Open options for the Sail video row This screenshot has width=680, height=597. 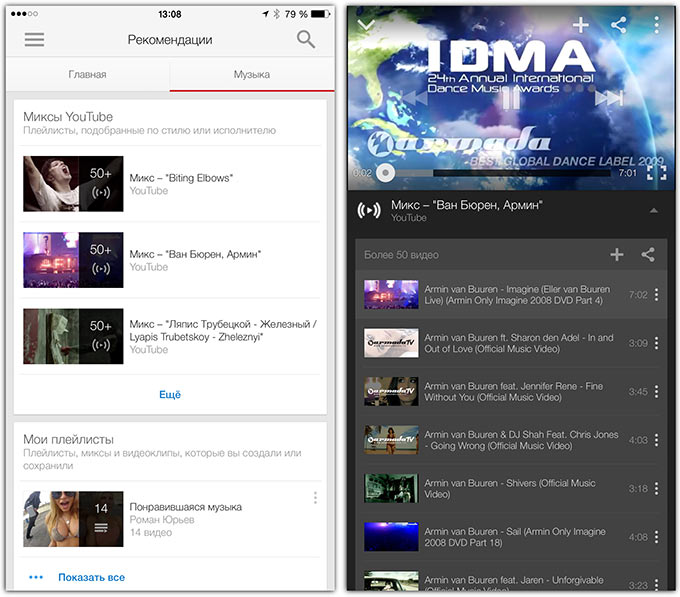[657, 537]
